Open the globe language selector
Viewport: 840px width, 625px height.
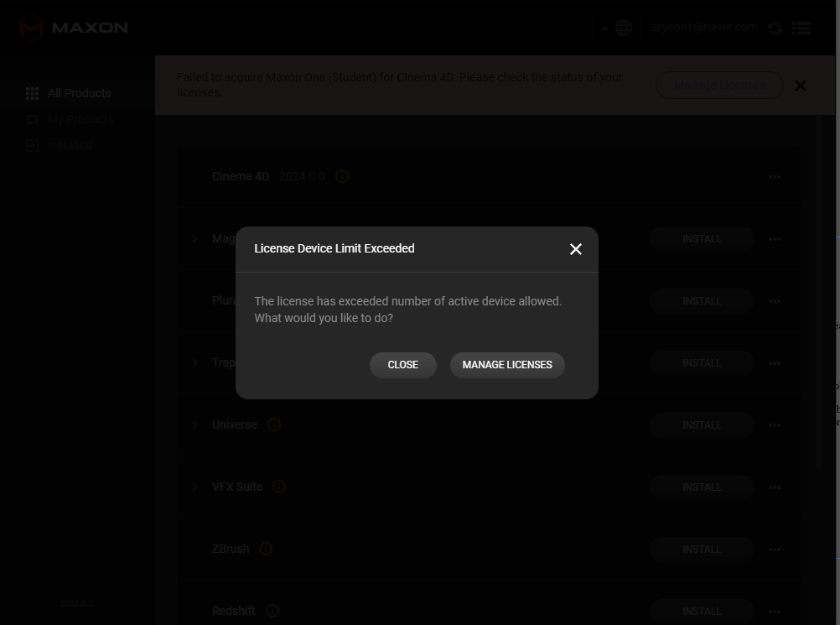pos(624,28)
